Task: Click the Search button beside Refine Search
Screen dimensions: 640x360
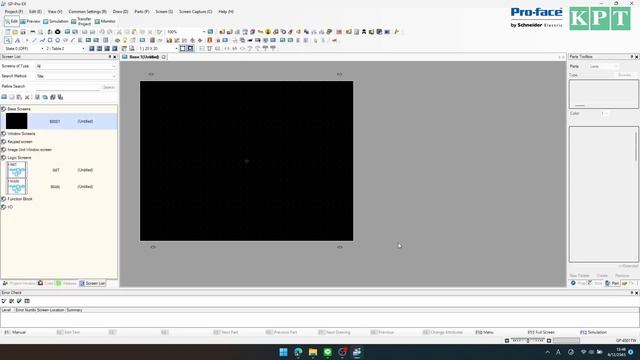Action: tap(109, 87)
